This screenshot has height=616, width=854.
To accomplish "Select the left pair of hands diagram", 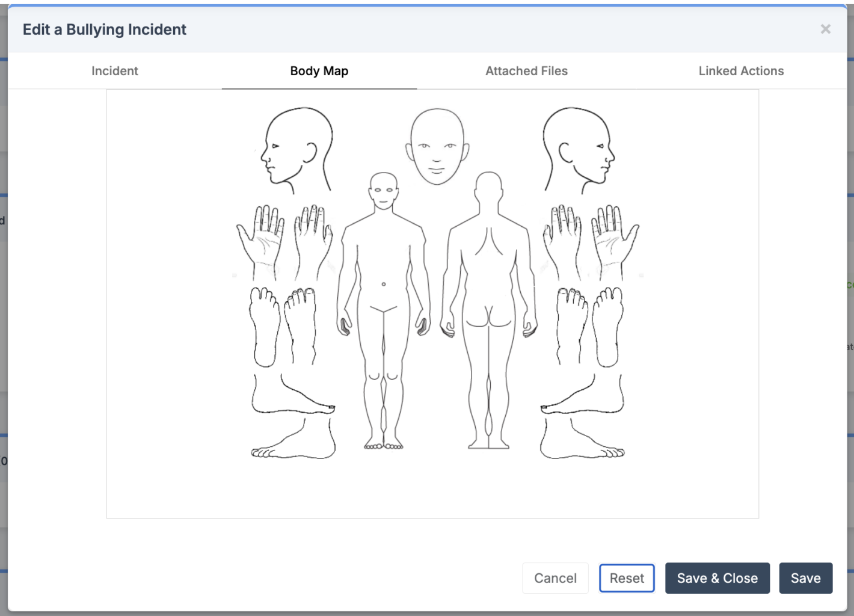I will point(286,241).
